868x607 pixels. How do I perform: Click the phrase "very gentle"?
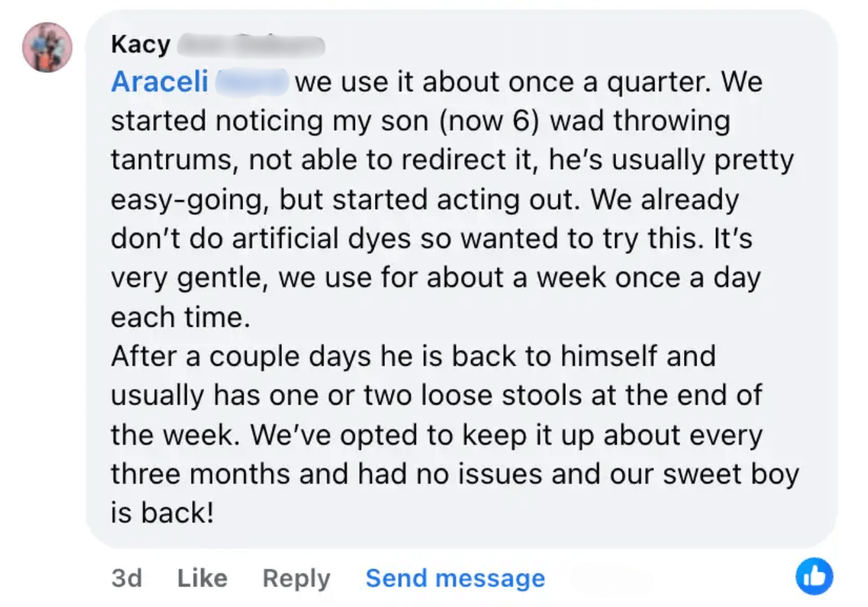click(185, 278)
